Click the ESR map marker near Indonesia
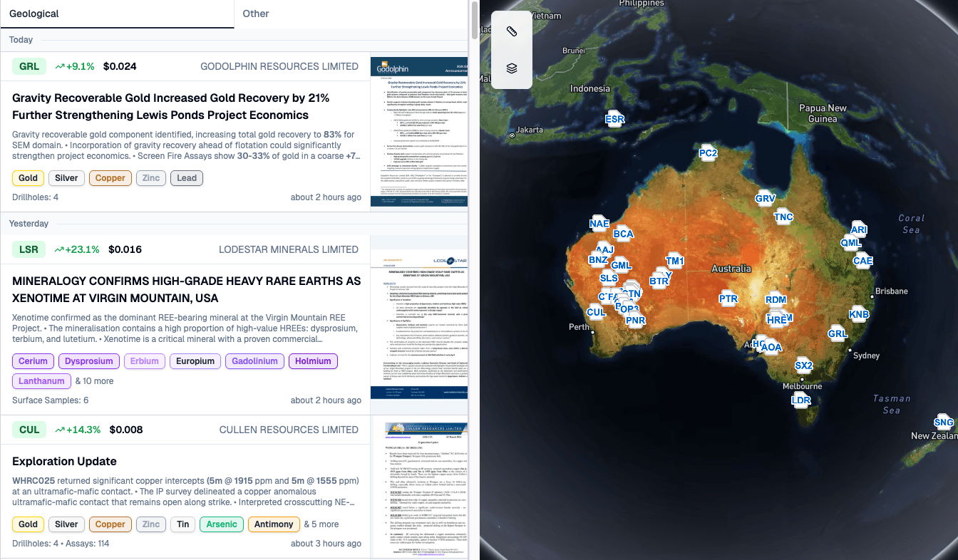Screen dimensions: 958x560 (x=614, y=119)
